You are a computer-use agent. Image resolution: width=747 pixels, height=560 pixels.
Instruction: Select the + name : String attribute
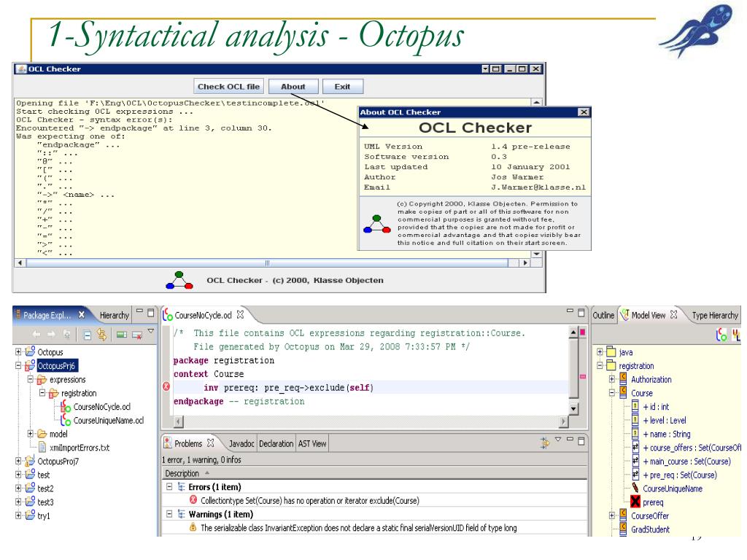[x=667, y=434]
